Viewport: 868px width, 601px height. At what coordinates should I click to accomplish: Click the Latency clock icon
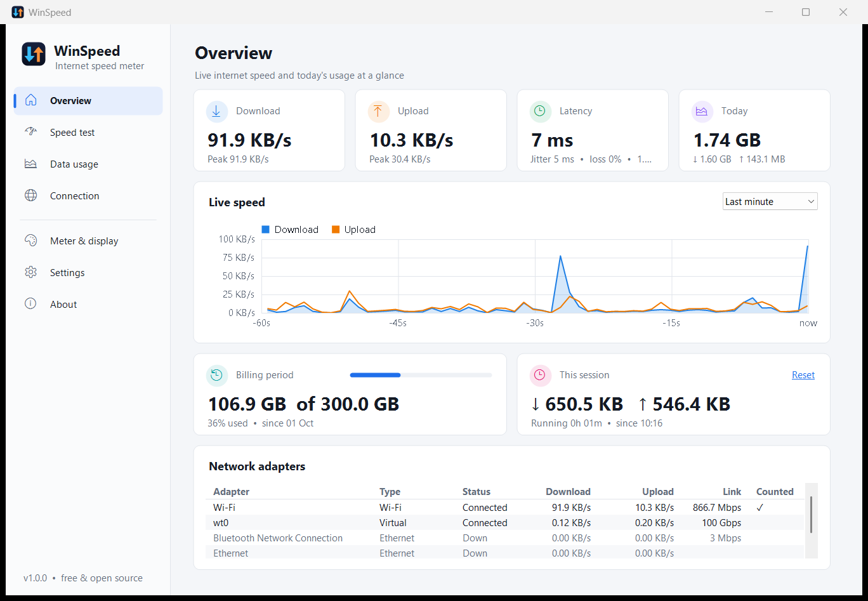coord(540,111)
